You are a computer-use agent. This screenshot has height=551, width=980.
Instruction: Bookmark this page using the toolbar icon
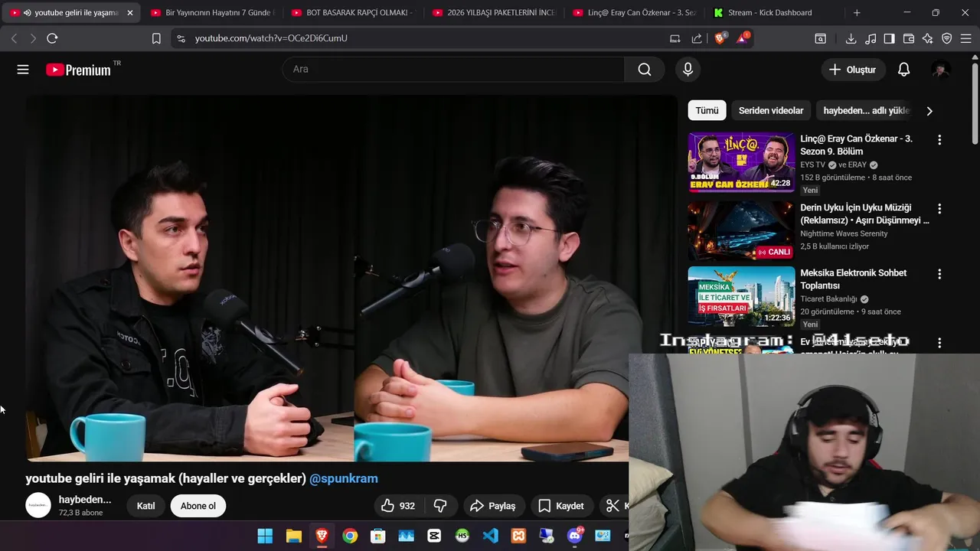(x=156, y=38)
